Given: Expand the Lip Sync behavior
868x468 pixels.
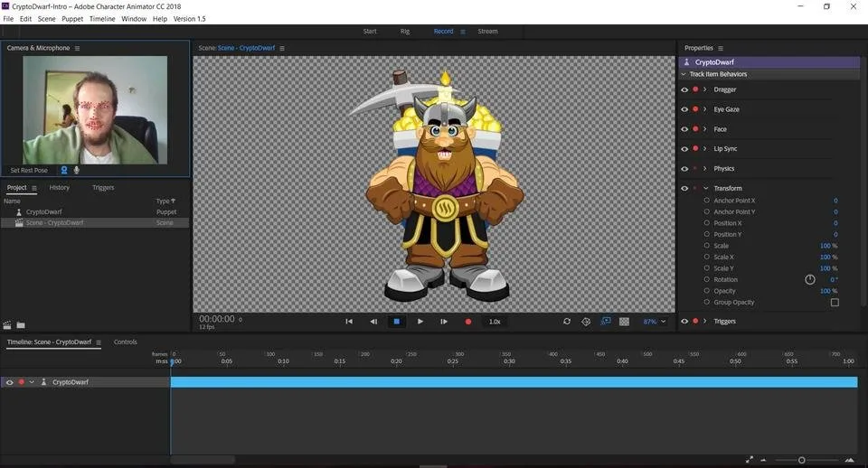Looking at the screenshot, I should (x=704, y=149).
